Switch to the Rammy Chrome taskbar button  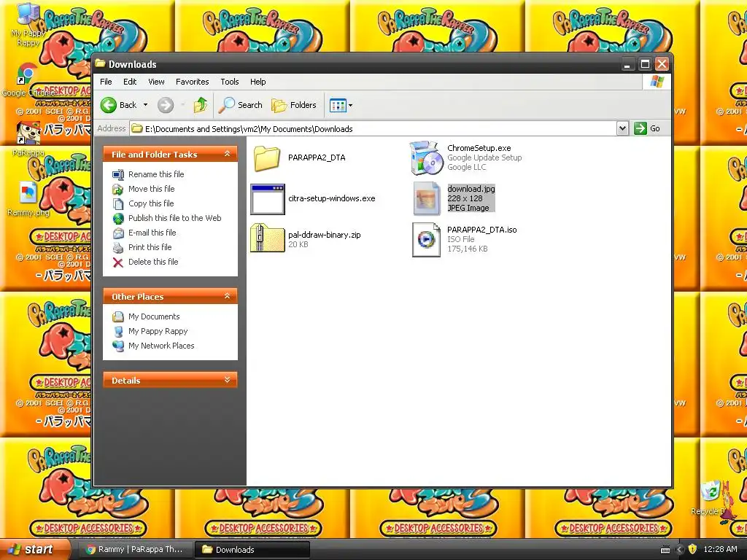[135, 550]
